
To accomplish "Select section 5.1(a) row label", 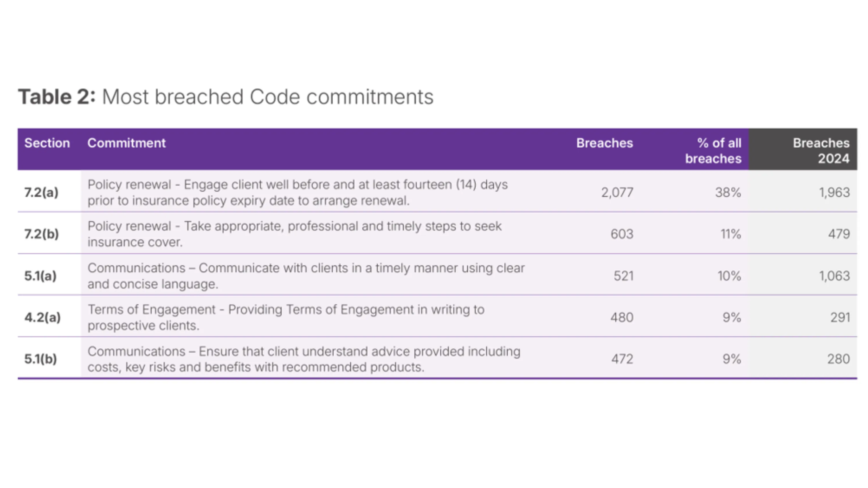I will click(x=41, y=276).
